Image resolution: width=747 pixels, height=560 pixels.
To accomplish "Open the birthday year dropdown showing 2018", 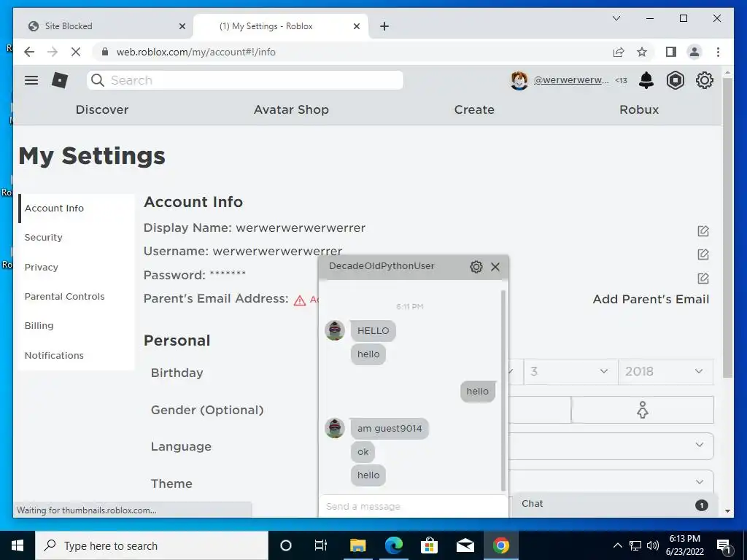I will 665,371.
